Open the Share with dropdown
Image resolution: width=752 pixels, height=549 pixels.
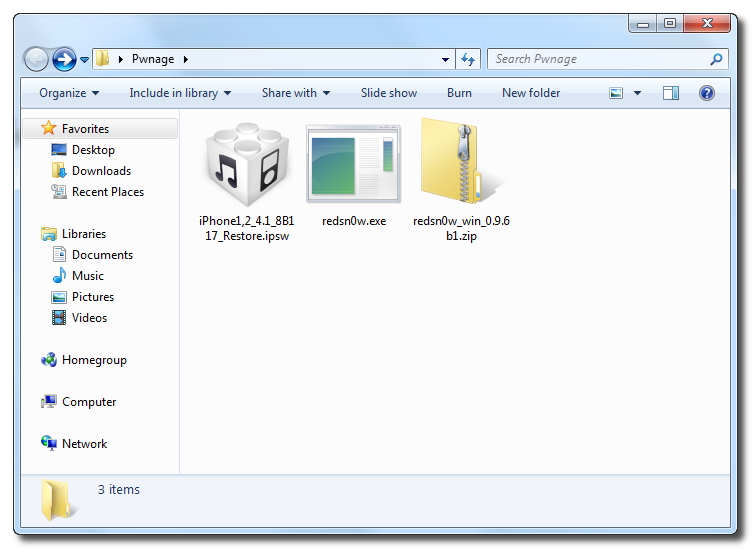pos(296,93)
